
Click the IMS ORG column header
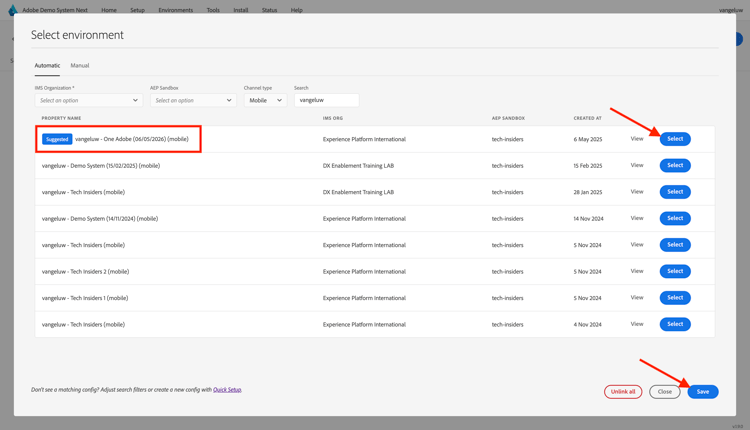333,118
